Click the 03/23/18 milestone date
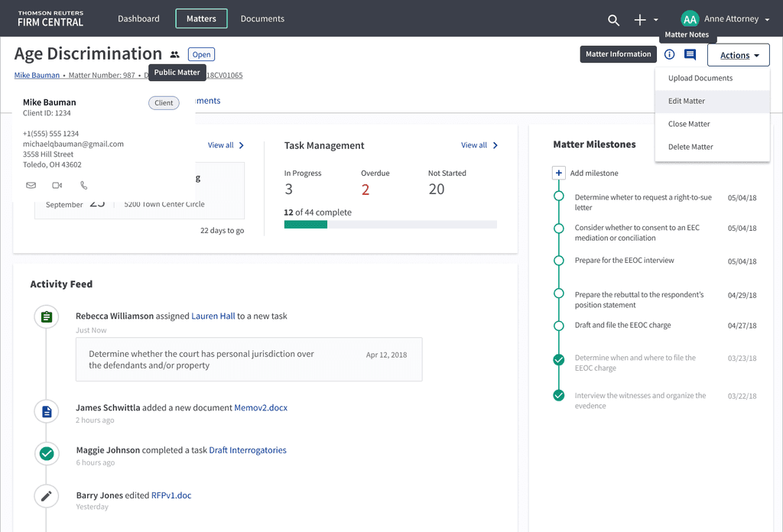 point(742,358)
